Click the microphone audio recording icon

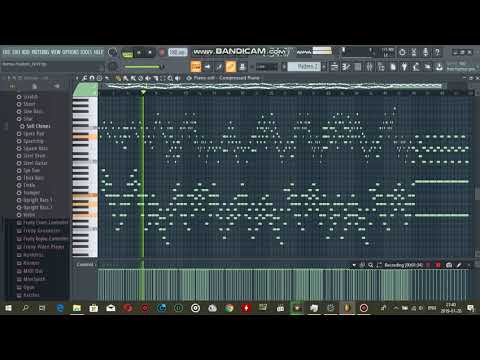(x=426, y=52)
